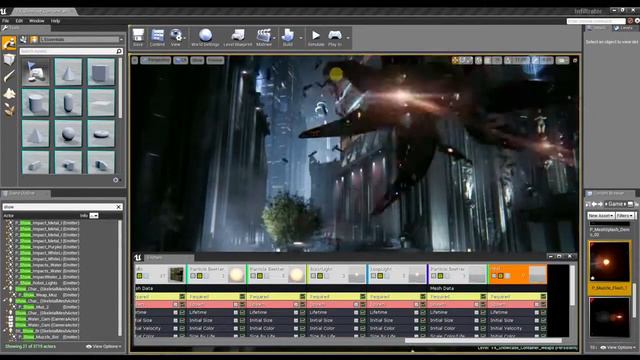The image size is (640, 360).
Task: Click the gear icon below placement thumbnails
Action: pos(116,180)
